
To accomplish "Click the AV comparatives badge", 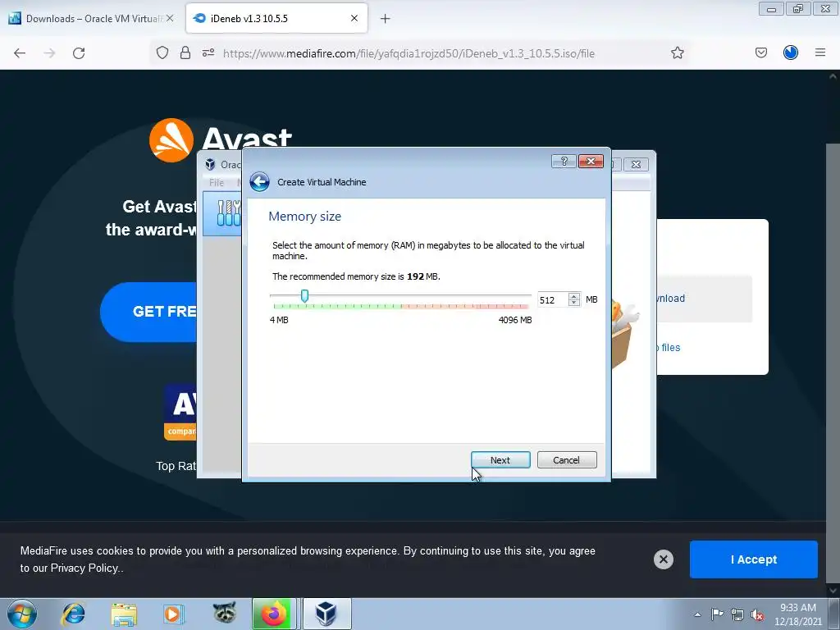I will coord(180,412).
